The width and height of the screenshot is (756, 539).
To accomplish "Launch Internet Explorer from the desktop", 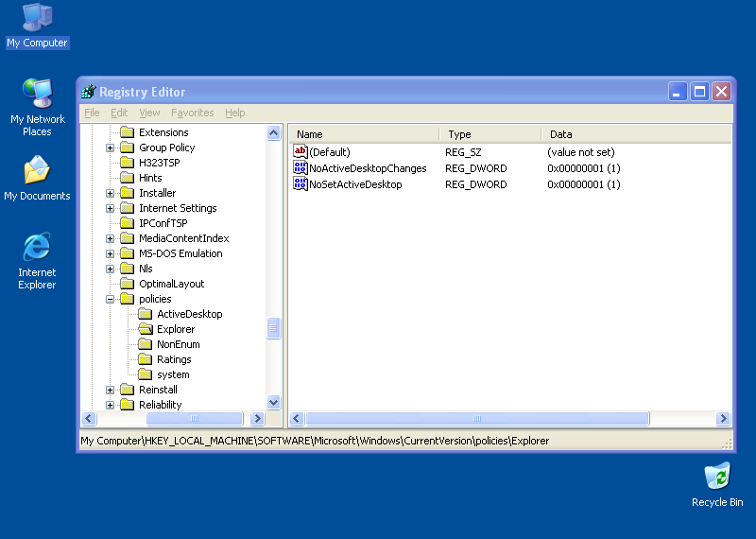I will pos(37,261).
